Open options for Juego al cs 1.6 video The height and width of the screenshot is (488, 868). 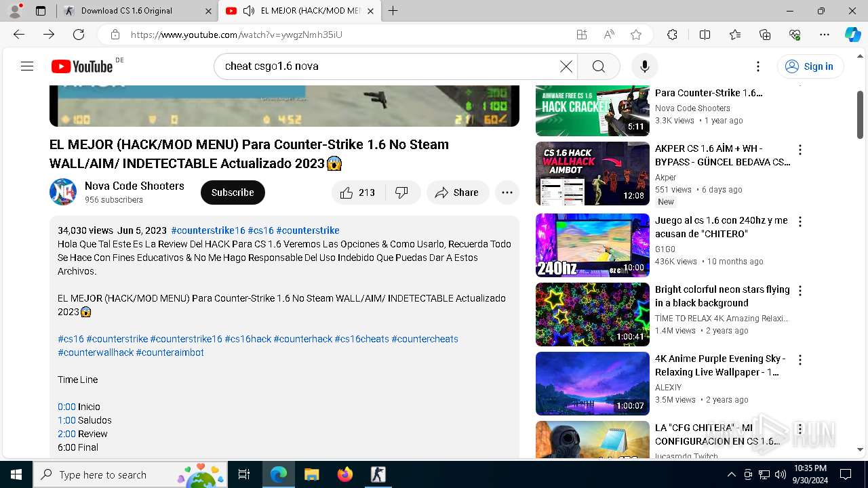pos(800,222)
